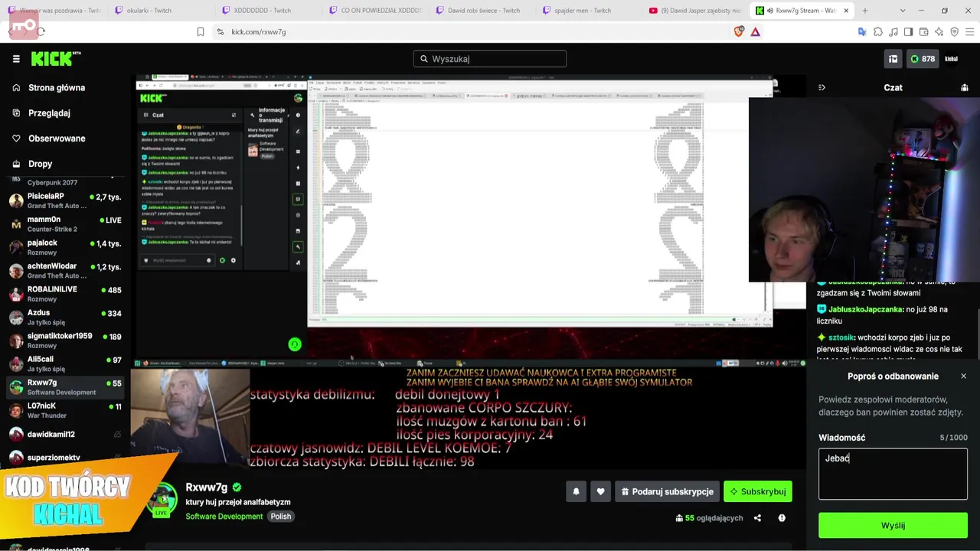Viewport: 980px width, 551px height.
Task: Open pajalock channel in sidebar
Action: (66, 247)
